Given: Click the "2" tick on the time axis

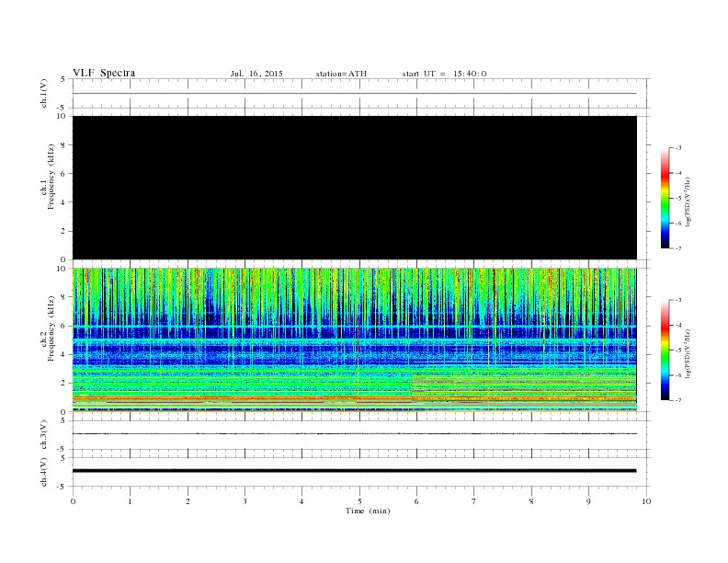Looking at the screenshot, I should pyautogui.click(x=188, y=501).
